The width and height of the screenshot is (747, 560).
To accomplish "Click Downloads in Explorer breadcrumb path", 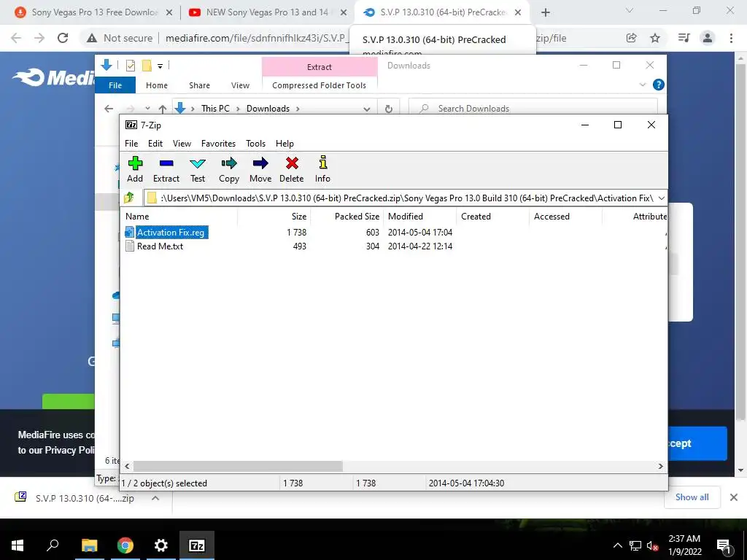I will pyautogui.click(x=268, y=109).
